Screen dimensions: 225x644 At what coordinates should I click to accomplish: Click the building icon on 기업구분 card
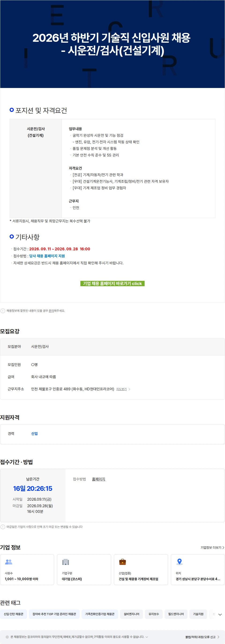click(x=65, y=562)
